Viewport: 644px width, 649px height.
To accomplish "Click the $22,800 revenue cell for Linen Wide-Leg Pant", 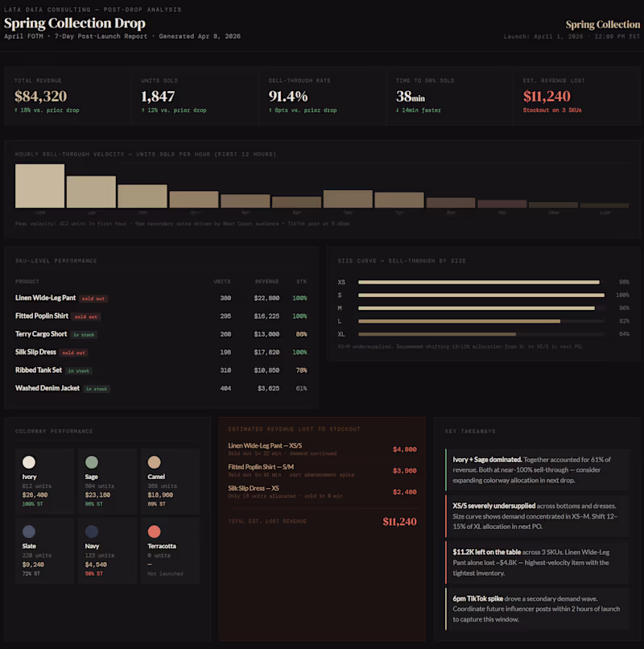I will [x=266, y=298].
